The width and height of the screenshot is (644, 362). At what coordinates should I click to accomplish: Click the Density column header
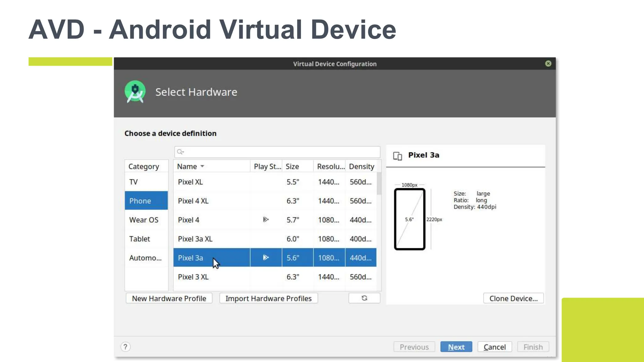pos(361,166)
